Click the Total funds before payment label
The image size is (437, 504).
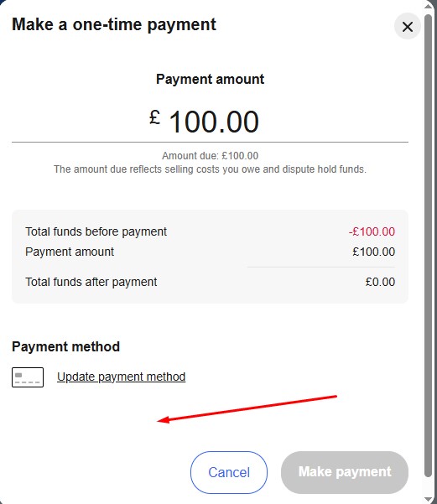coord(96,231)
